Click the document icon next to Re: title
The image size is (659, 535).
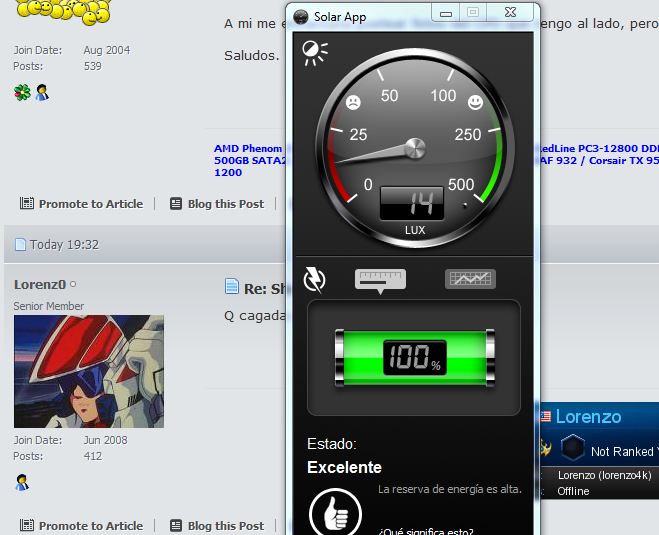232,286
